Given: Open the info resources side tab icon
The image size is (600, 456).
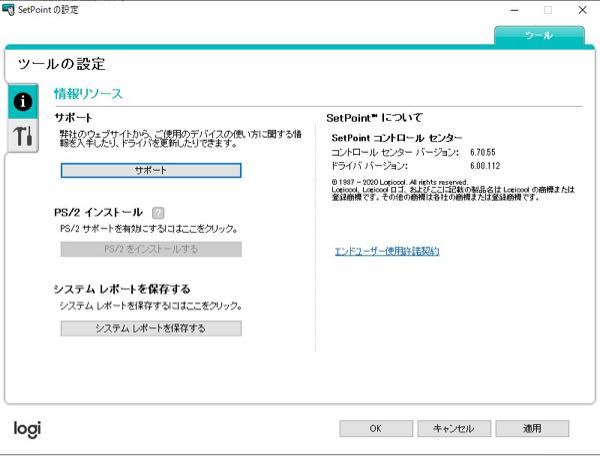Looking at the screenshot, I should (x=23, y=101).
